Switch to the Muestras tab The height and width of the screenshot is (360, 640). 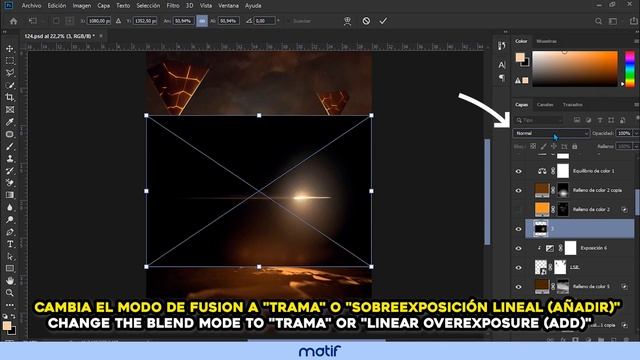pos(547,41)
